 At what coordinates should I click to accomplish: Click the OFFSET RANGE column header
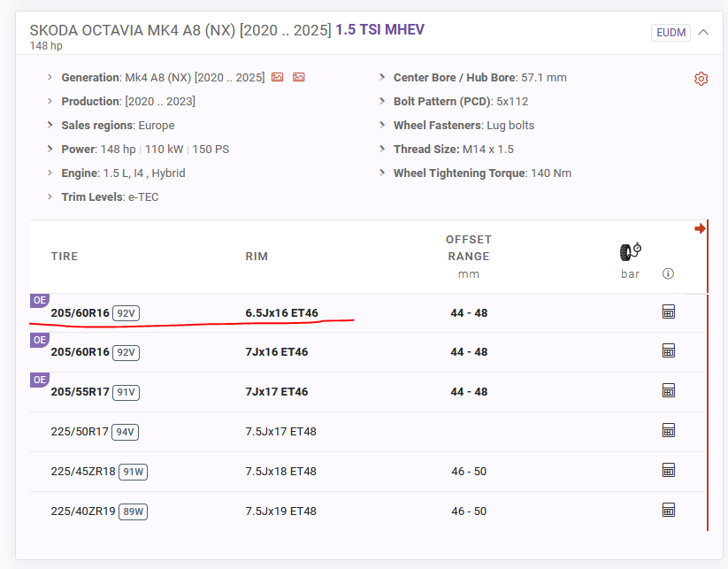pyautogui.click(x=469, y=248)
